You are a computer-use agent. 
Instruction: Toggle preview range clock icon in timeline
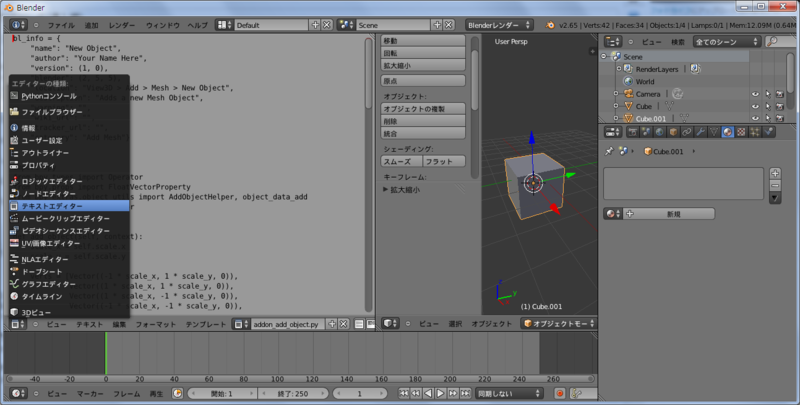(177, 393)
